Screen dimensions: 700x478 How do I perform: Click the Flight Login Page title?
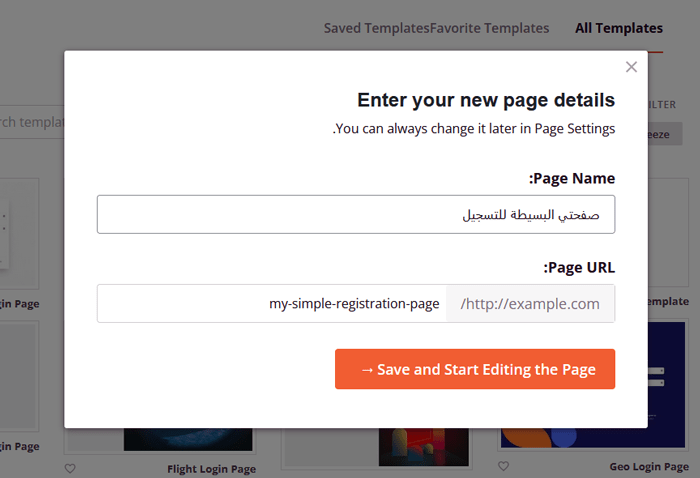211,468
